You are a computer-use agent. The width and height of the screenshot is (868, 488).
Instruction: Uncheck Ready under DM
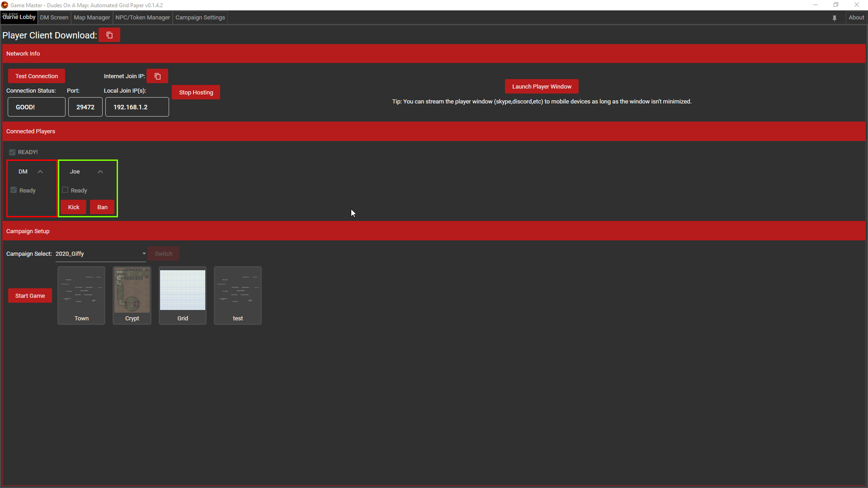pyautogui.click(x=13, y=190)
